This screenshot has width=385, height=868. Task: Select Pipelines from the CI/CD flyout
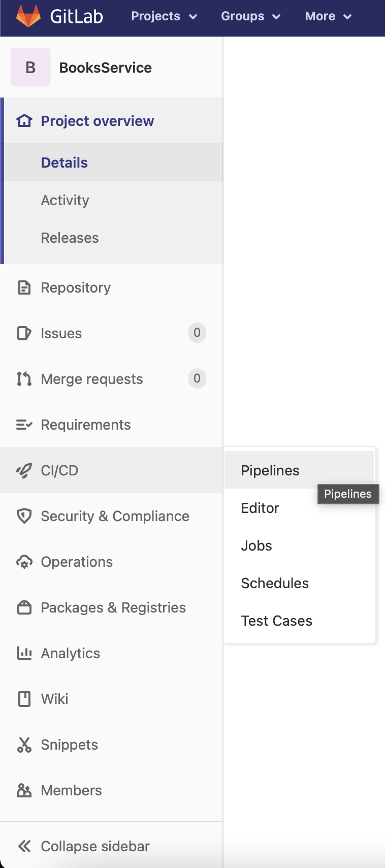point(270,470)
